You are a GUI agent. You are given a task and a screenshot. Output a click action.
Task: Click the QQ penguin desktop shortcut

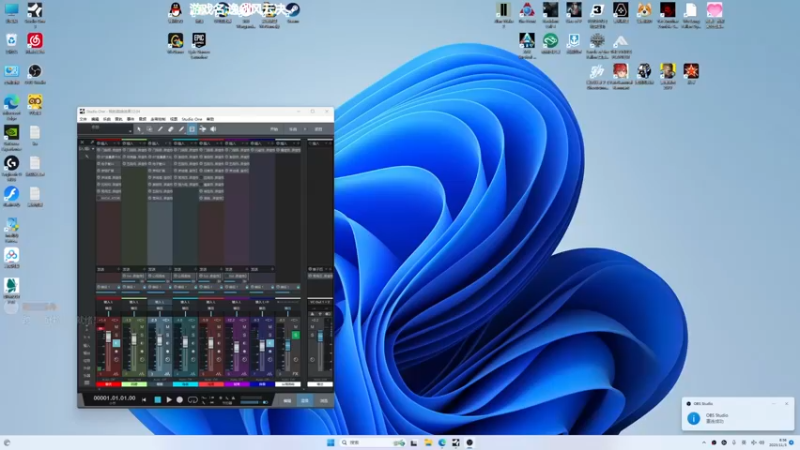[x=176, y=12]
